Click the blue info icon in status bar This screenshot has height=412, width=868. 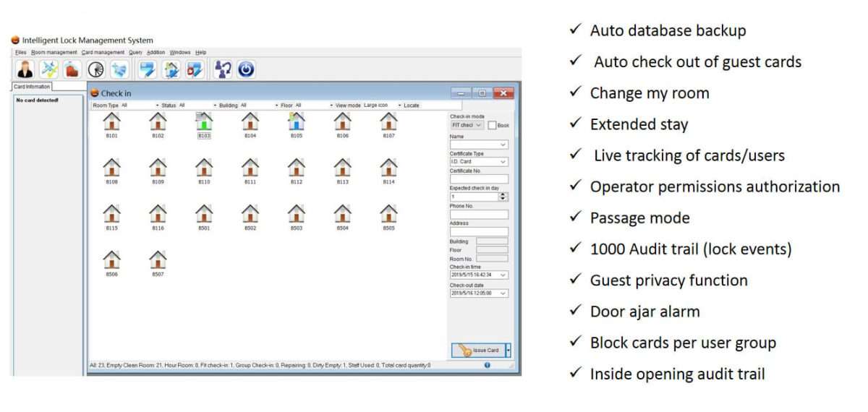pyautogui.click(x=487, y=365)
